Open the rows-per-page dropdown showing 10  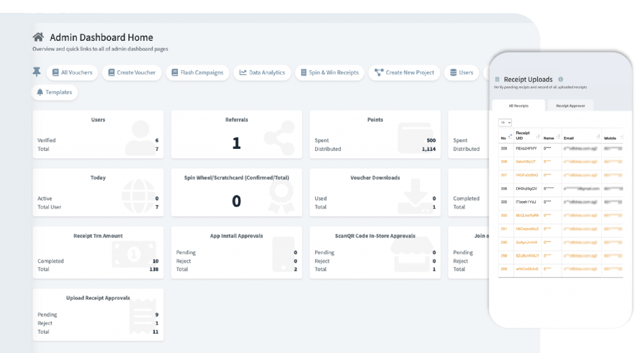click(505, 122)
